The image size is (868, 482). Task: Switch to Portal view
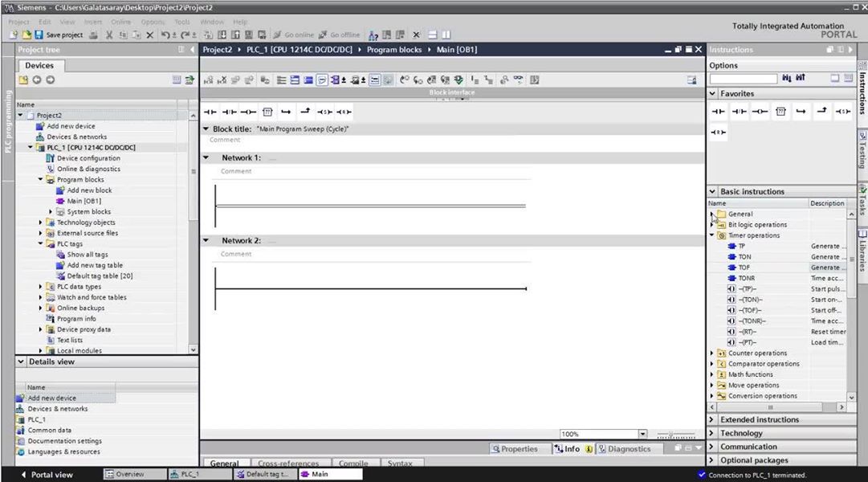tap(47, 475)
